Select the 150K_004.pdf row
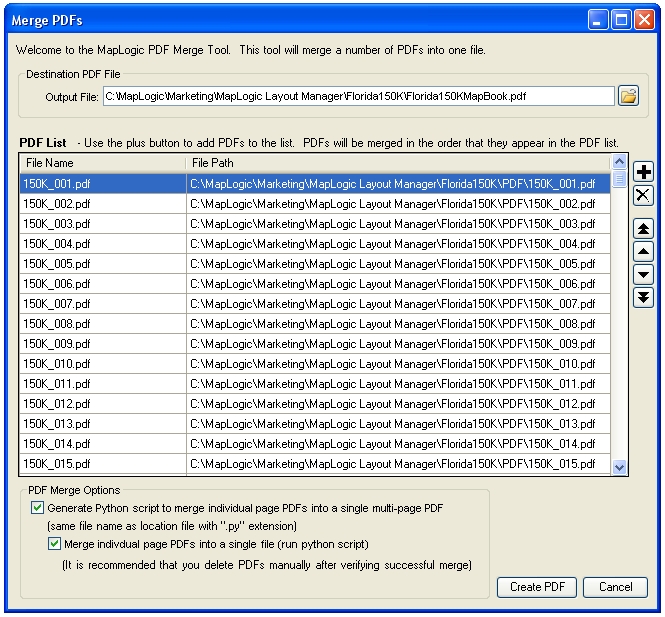The image size is (665, 617). point(315,244)
